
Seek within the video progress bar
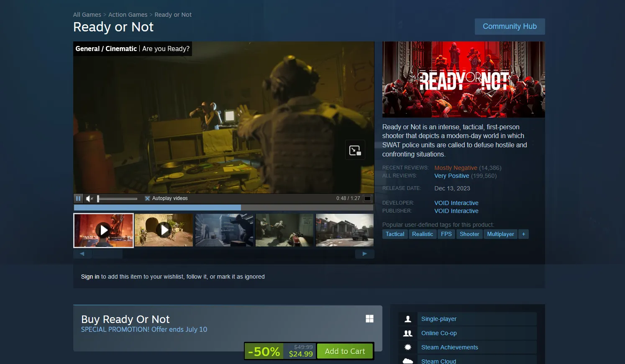pyautogui.click(x=223, y=208)
